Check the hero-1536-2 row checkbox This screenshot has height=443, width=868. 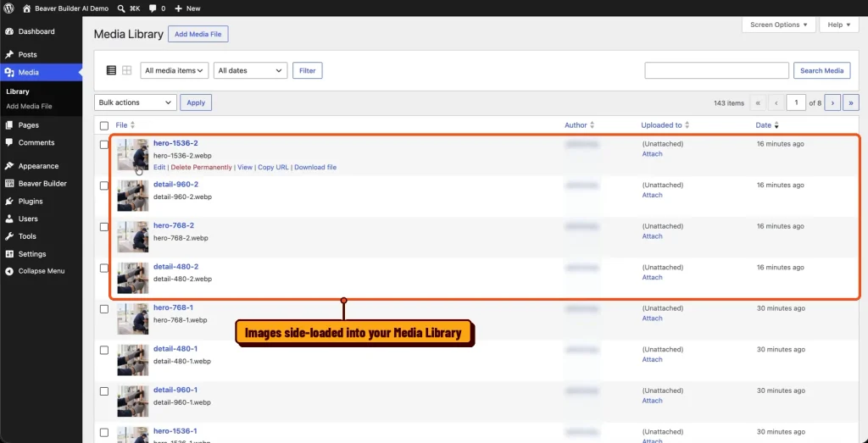coord(104,144)
